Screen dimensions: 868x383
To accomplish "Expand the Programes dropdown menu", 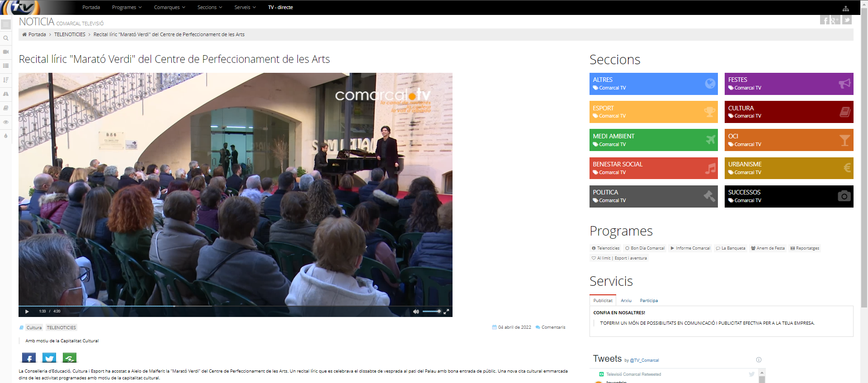I will 127,7.
